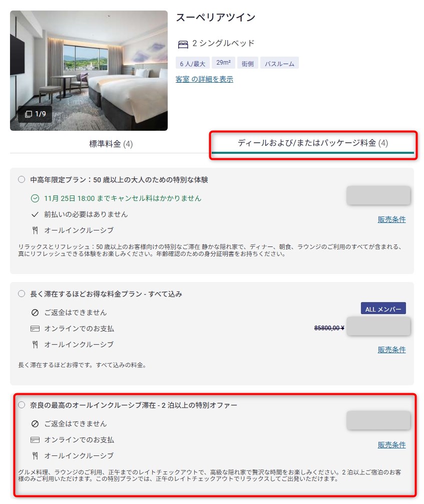Click the ALL メンバー badge
The width and height of the screenshot is (424, 504).
tap(383, 309)
